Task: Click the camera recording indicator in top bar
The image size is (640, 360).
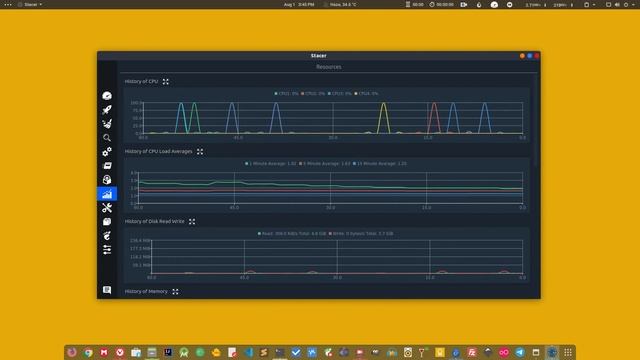Action: [464, 4]
